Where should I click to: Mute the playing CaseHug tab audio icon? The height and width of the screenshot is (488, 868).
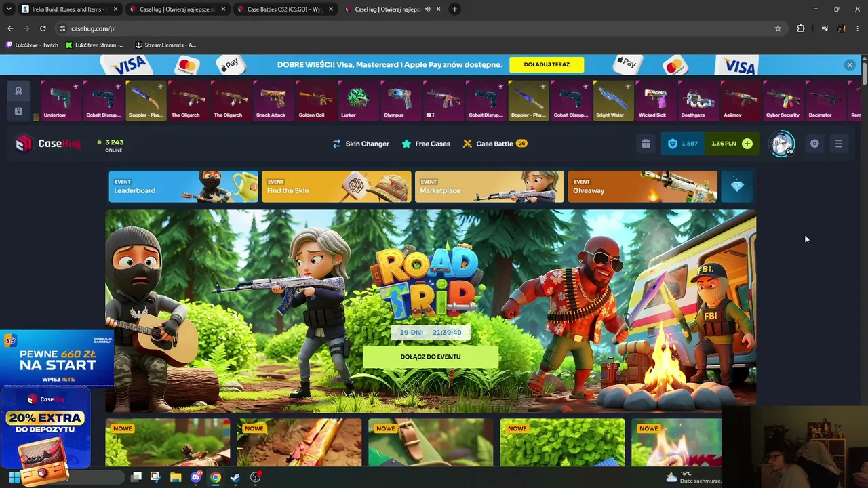pos(427,9)
